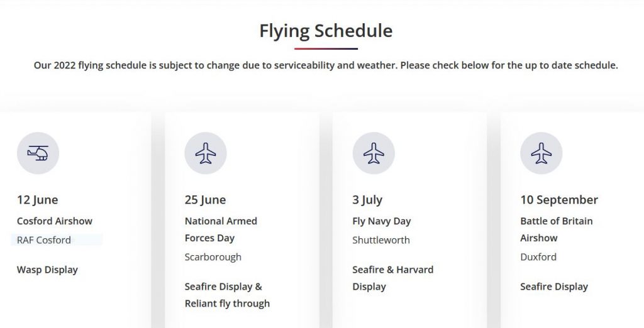This screenshot has width=644, height=328.
Task: Click the Shuttleworth location text
Action: point(380,240)
